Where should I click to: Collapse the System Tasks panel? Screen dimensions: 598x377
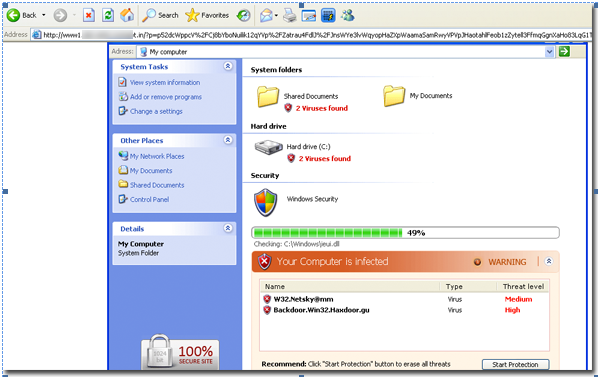click(228, 66)
